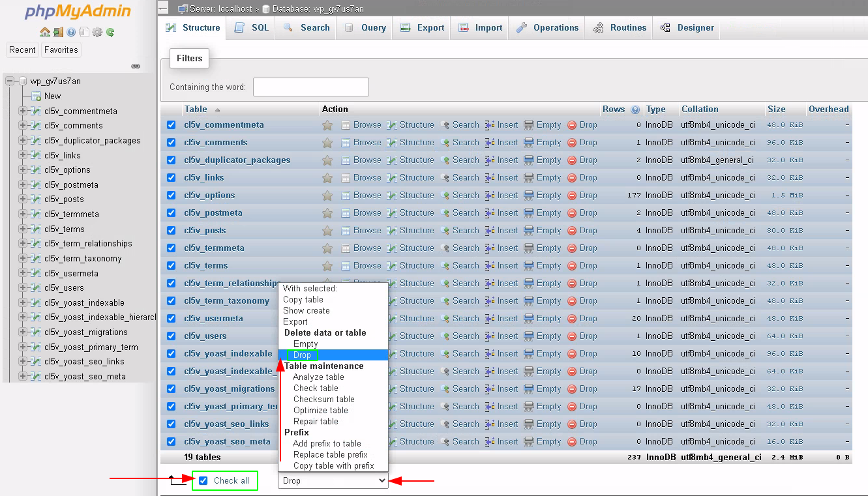Uncheck the Check all checkbox
The width and height of the screenshot is (868, 496).
coord(203,480)
